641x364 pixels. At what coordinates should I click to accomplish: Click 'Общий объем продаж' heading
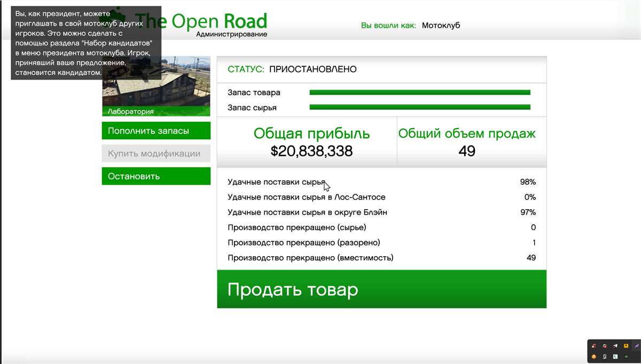click(x=467, y=133)
